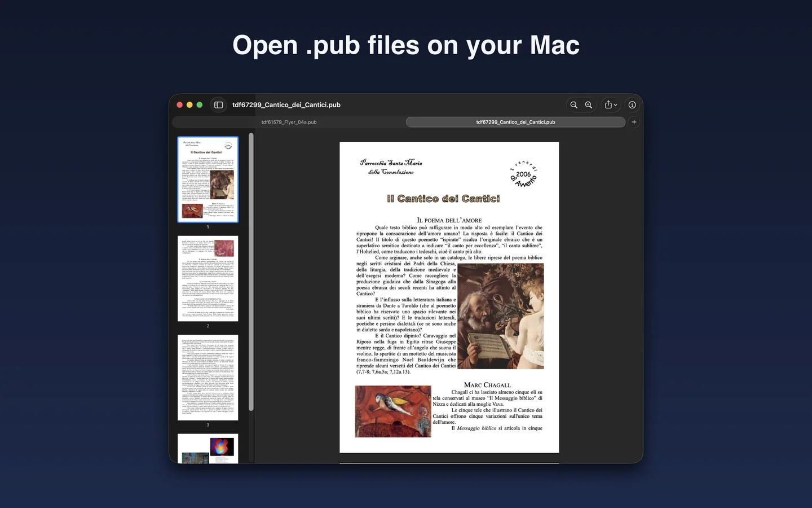Select page 1 thumbnail in sidebar
This screenshot has width=812, height=508.
click(208, 179)
